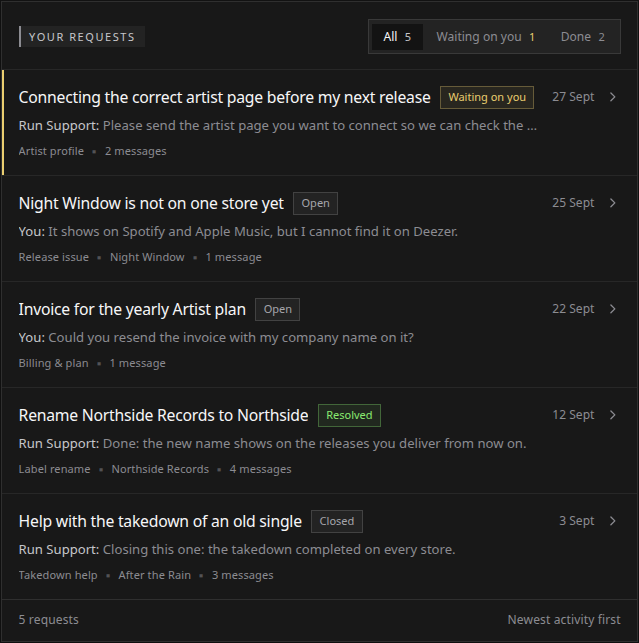
Task: Open chevron for the Northside rename request
Action: pos(613,415)
